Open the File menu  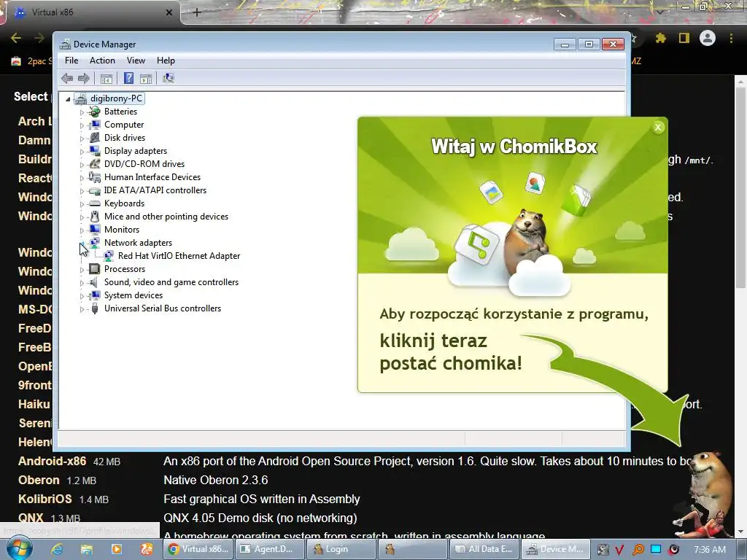71,61
